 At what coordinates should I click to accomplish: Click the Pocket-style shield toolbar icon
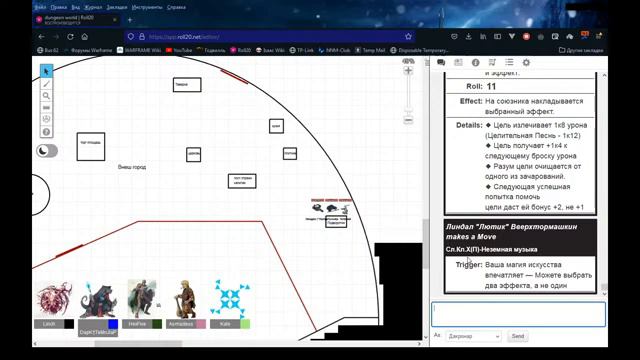pos(454,37)
